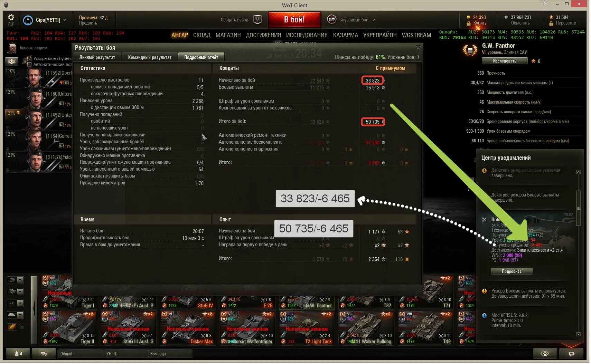Expand the Cipo[YETTI] account dropdown arrow

(65, 20)
